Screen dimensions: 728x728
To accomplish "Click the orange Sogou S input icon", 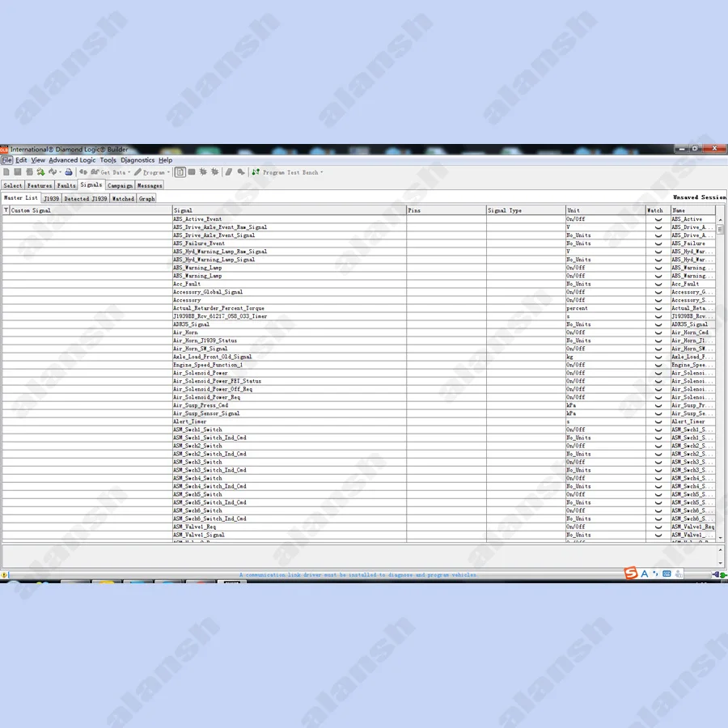I will pos(630,574).
